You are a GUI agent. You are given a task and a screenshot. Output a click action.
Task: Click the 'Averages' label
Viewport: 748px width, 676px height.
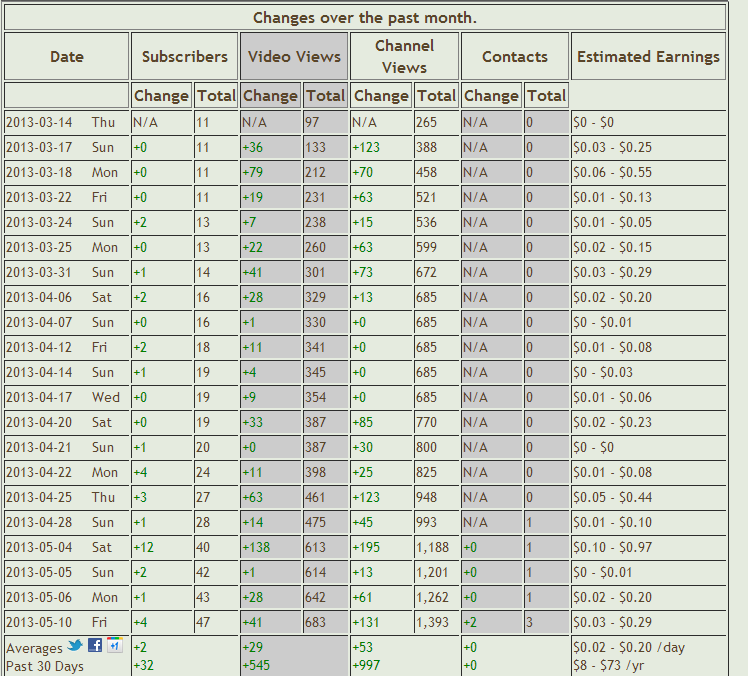(34, 648)
